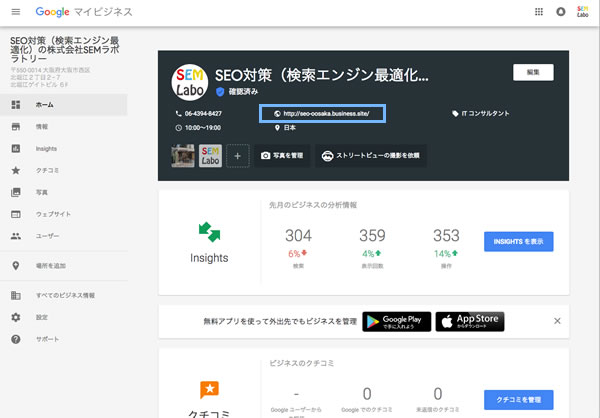This screenshot has width=600, height=418.
Task: Click the 写真を管理 button
Action: coord(282,155)
